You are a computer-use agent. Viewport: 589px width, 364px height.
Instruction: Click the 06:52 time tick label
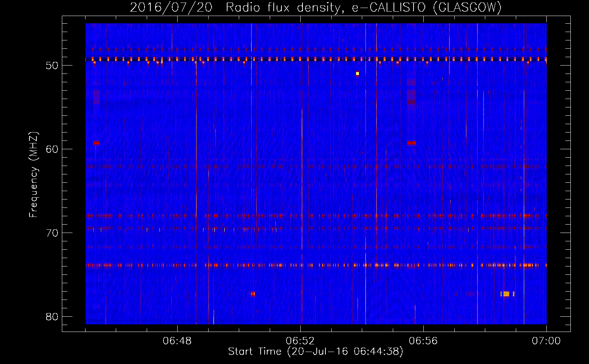click(x=300, y=341)
